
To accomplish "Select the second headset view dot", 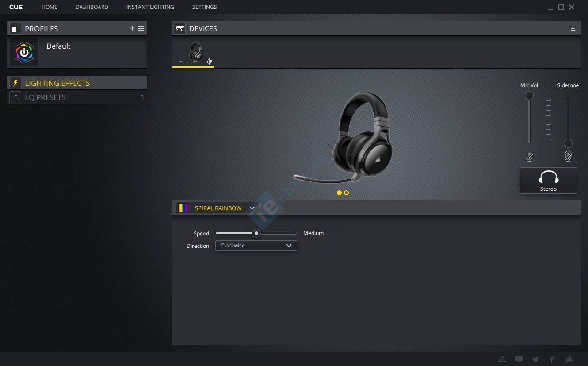I will pos(346,193).
